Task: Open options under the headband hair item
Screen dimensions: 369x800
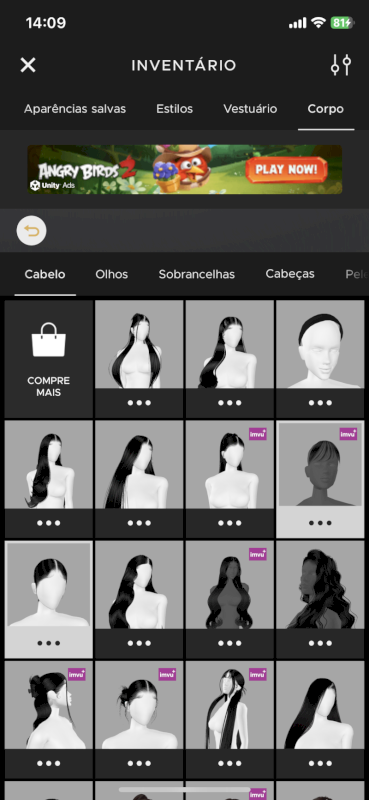Action: tap(320, 403)
